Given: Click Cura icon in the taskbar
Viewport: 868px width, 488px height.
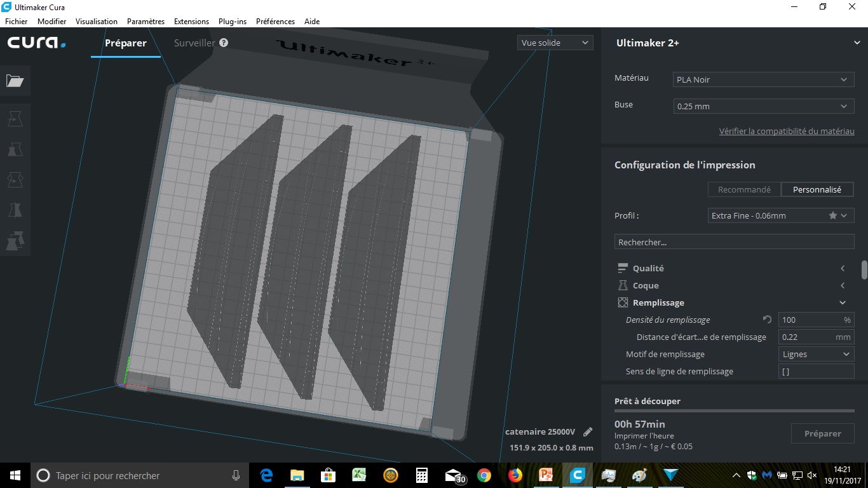Looking at the screenshot, I should (x=577, y=475).
